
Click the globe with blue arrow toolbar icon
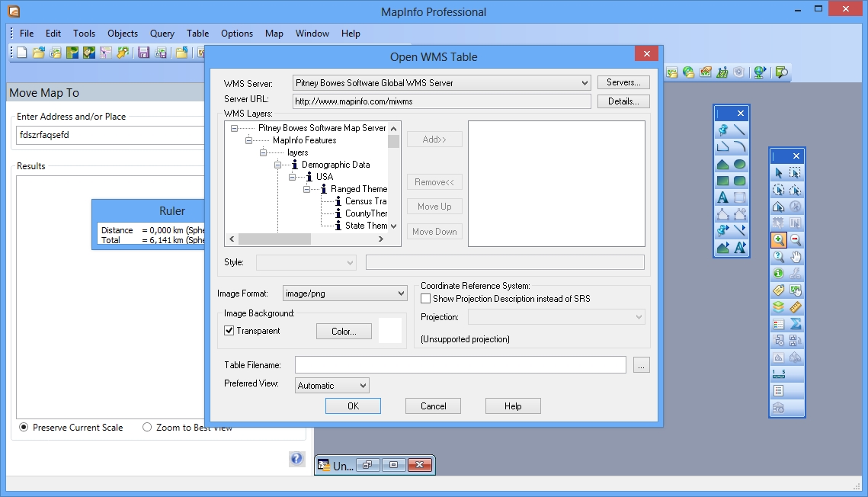coord(760,72)
